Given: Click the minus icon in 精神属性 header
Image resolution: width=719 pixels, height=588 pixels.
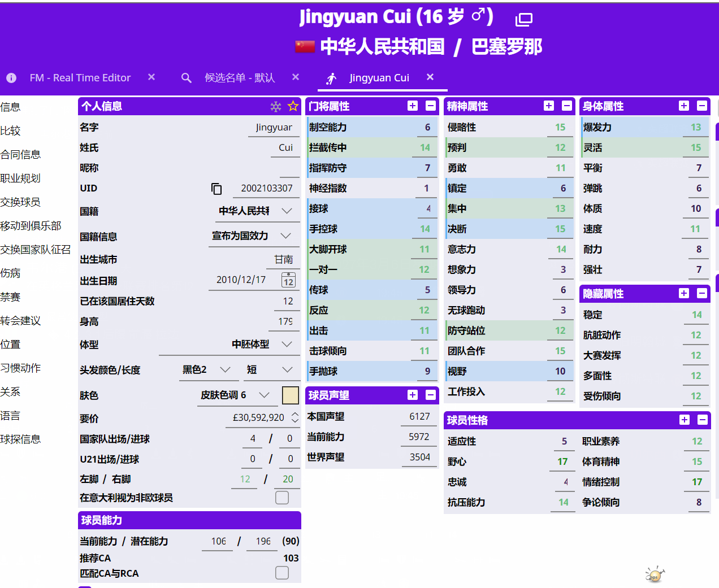Looking at the screenshot, I should click(566, 106).
